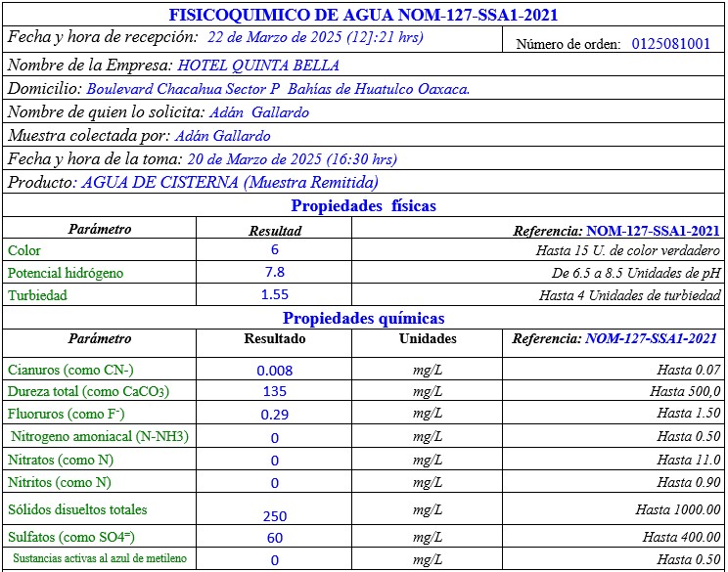Click the Color result value 6

(274, 249)
